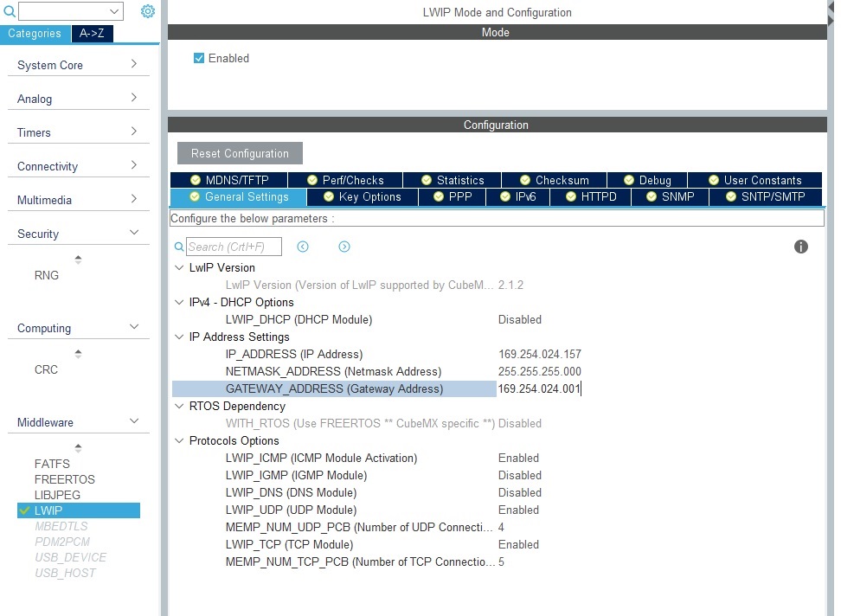
Task: Click the LWIP_UDP Enabled value
Action: [518, 510]
